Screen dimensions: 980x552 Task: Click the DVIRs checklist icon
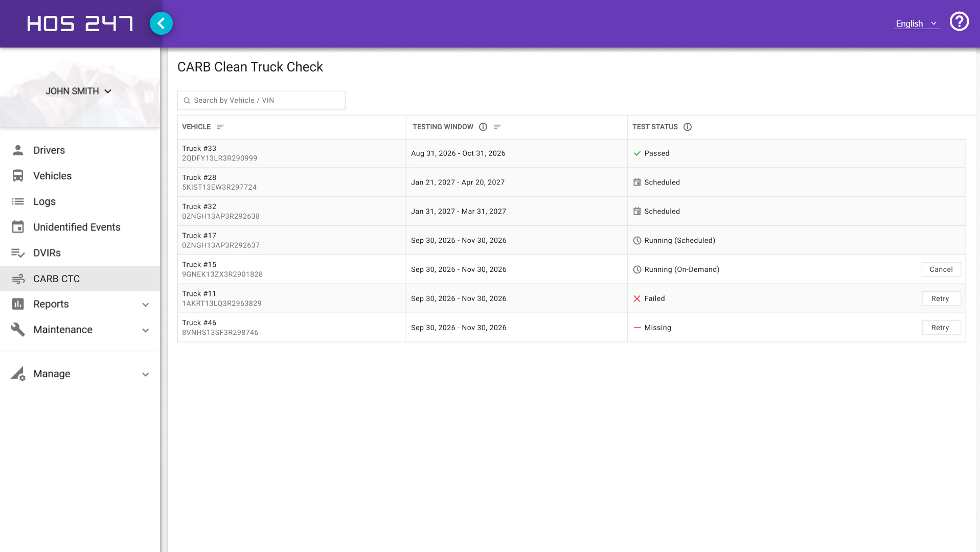18,253
